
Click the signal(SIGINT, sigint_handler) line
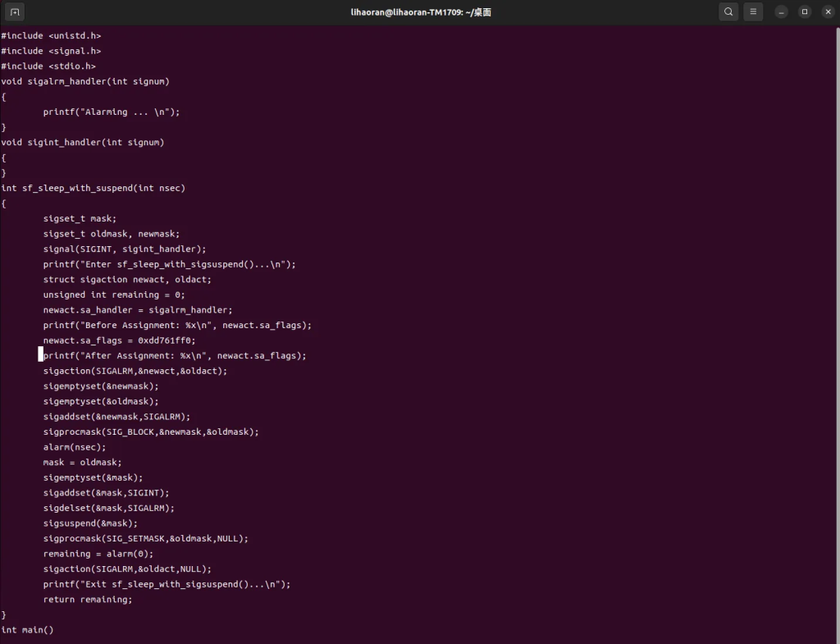point(125,249)
